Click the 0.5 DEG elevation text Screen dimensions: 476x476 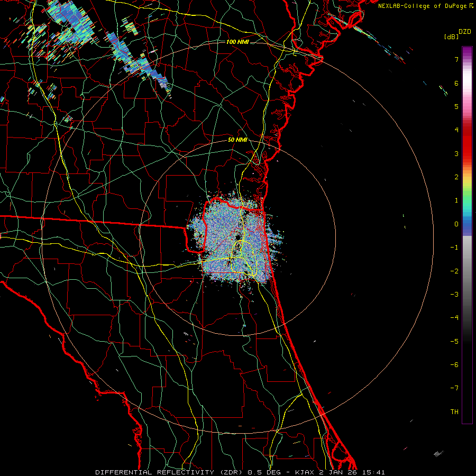pyautogui.click(x=264, y=472)
